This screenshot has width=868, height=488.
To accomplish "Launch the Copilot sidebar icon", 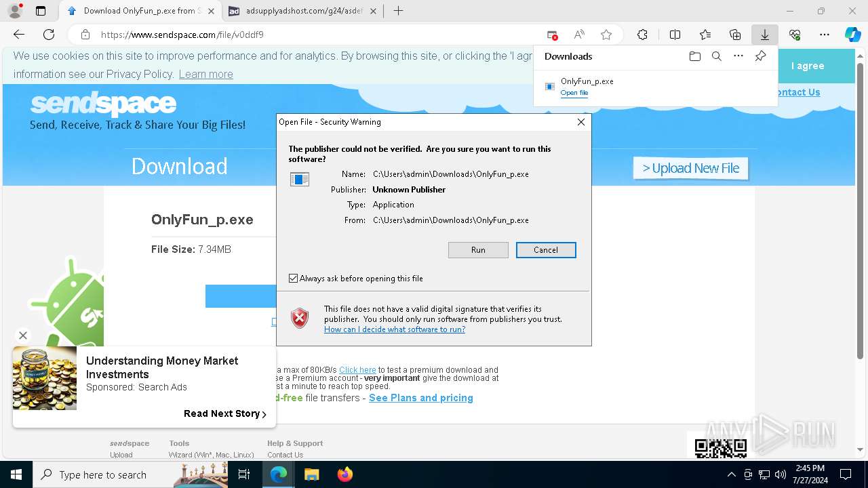I will coord(852,35).
